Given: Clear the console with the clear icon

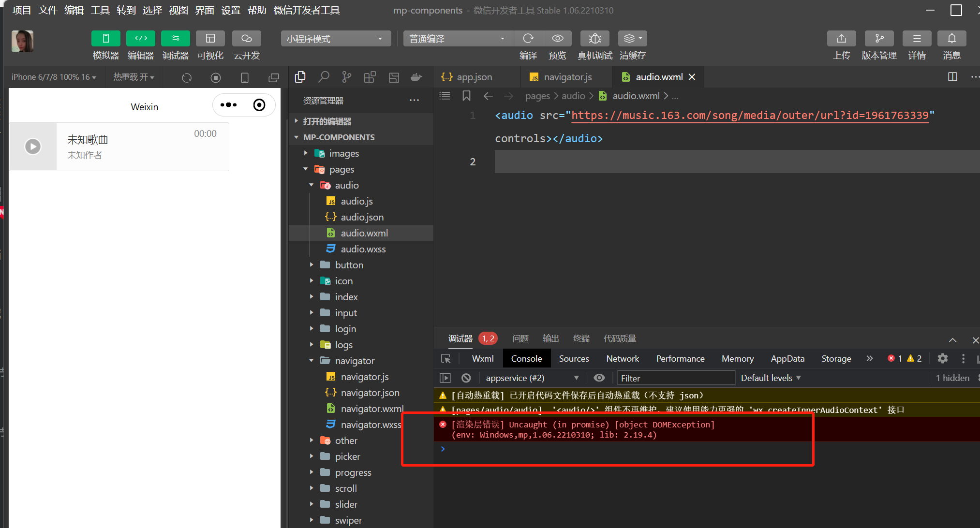Looking at the screenshot, I should tap(466, 378).
